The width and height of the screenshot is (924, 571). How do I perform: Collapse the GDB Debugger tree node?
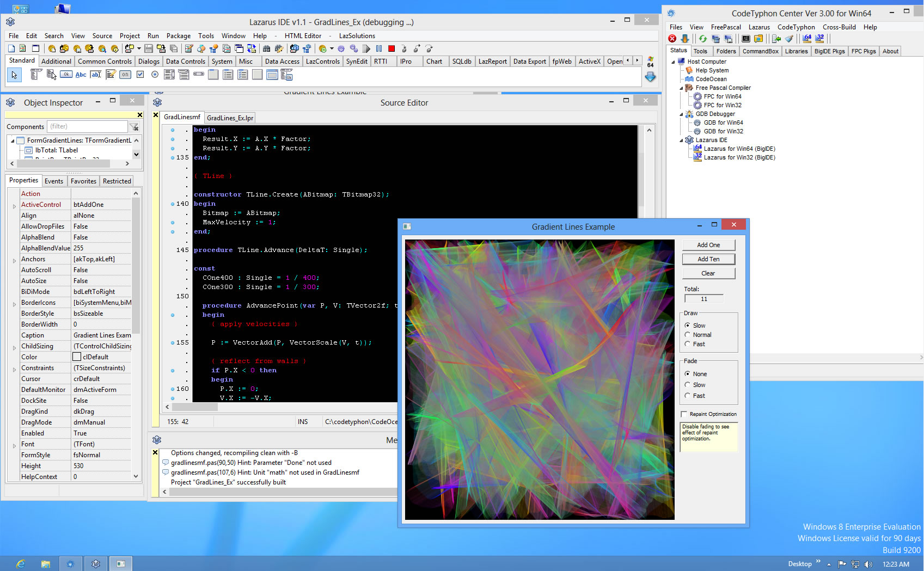(681, 114)
